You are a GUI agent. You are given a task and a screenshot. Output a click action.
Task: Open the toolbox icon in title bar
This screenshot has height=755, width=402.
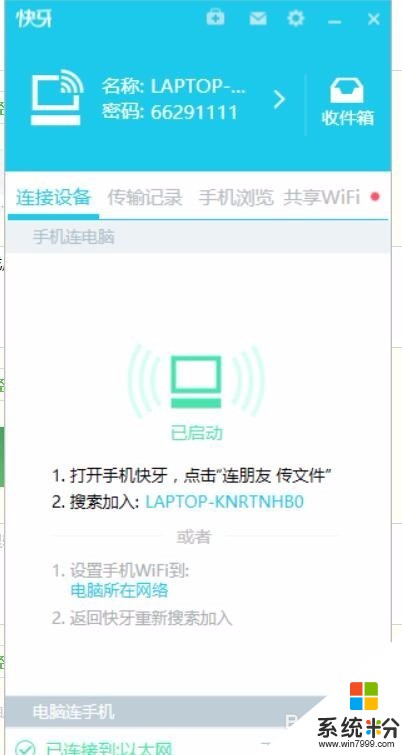[215, 19]
